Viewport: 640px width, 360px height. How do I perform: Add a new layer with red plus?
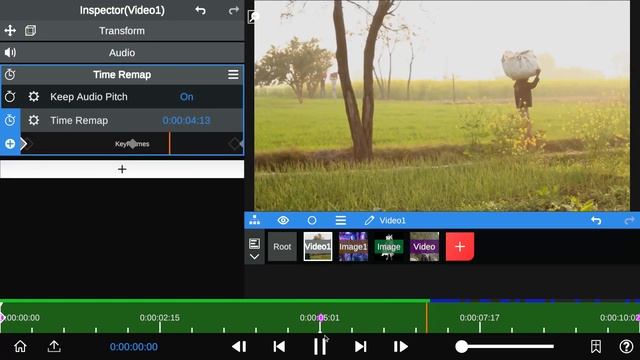[x=460, y=247]
